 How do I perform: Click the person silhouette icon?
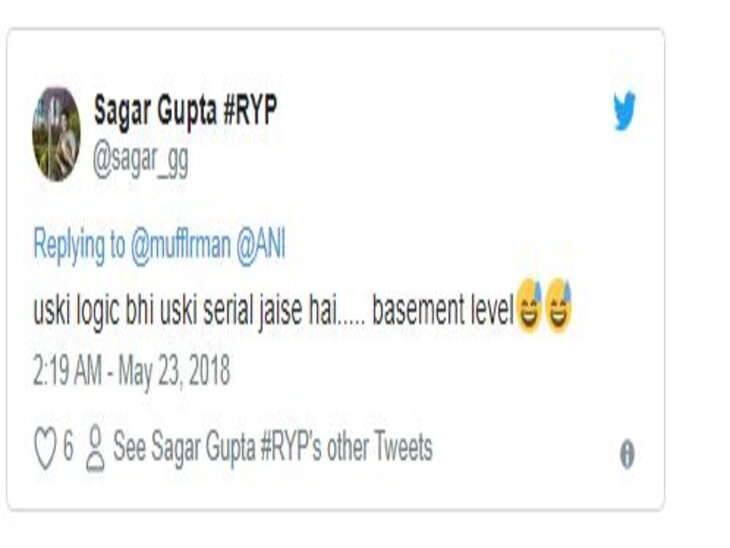pos(95,448)
